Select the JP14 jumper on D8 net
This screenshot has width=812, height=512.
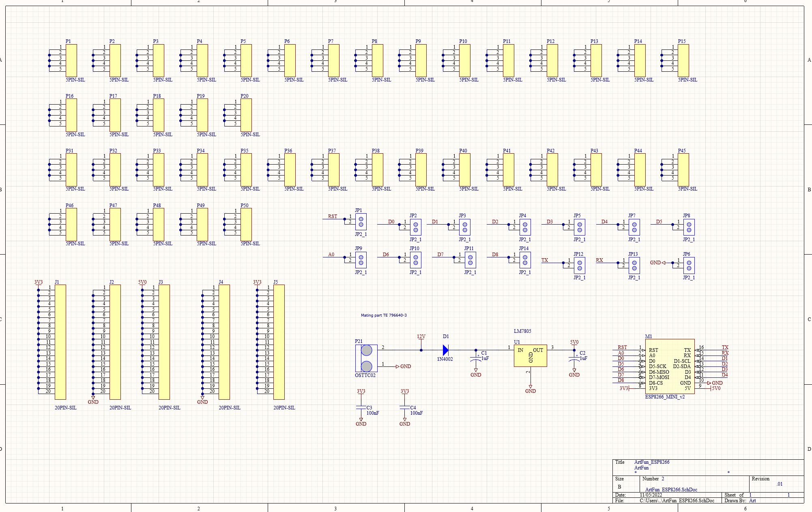(x=525, y=260)
